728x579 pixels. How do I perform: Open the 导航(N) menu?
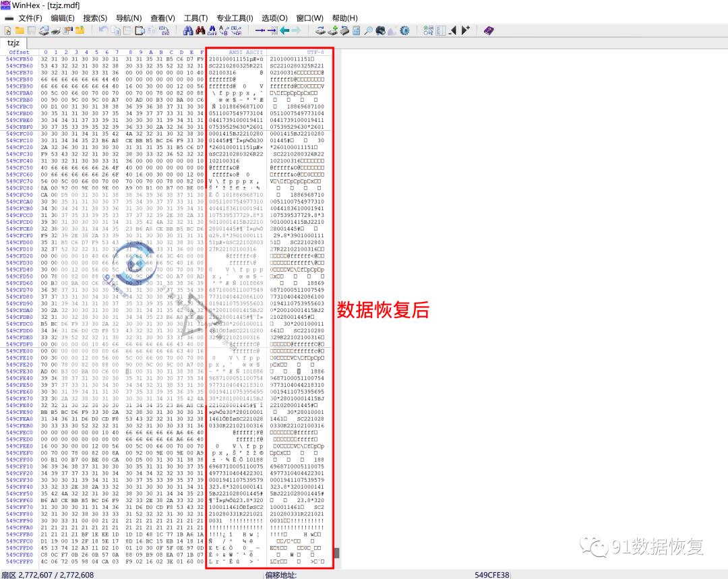tap(129, 18)
